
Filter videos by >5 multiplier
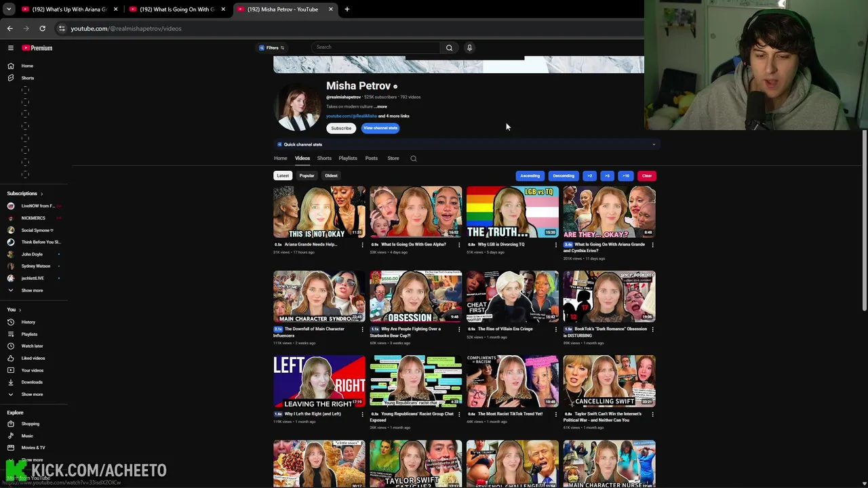click(x=607, y=176)
